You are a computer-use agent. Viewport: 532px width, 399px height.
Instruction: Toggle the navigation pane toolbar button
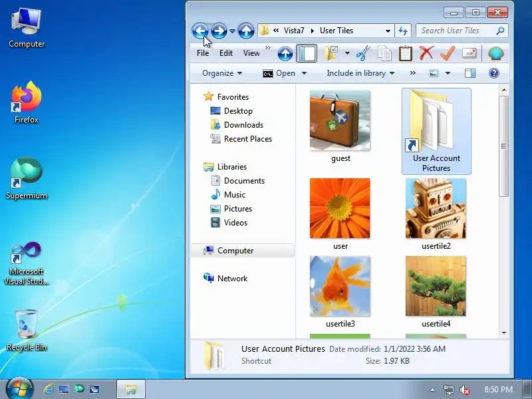pos(307,53)
